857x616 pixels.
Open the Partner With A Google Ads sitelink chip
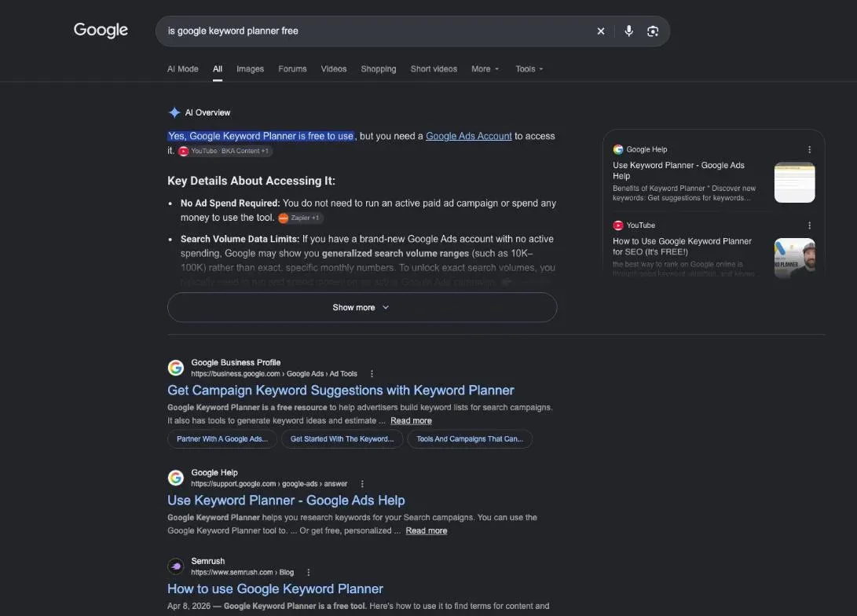tap(222, 439)
